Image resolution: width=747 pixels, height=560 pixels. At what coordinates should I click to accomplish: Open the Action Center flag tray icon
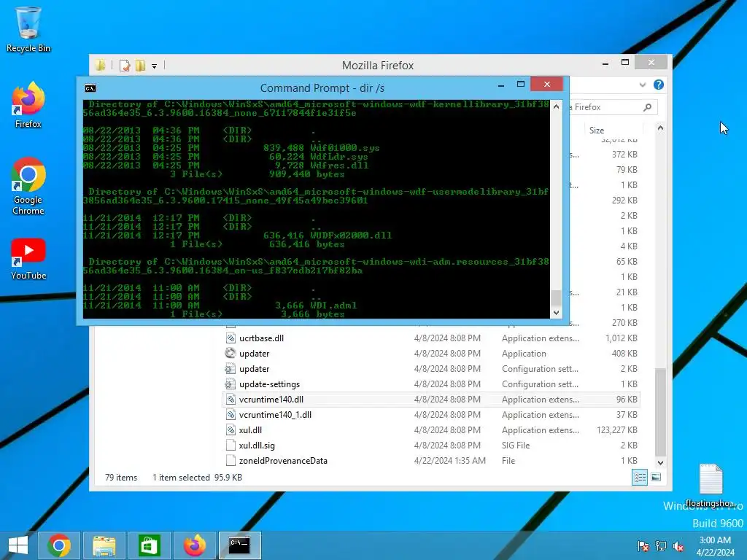(x=643, y=546)
